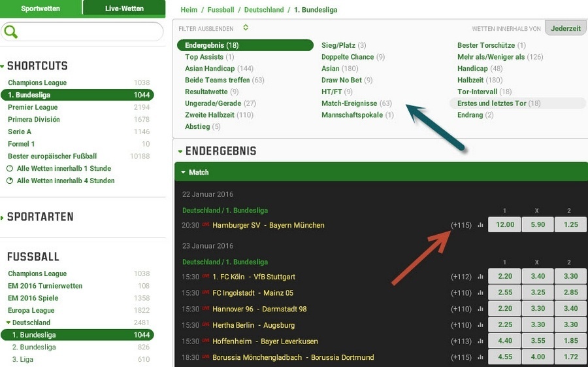The width and height of the screenshot is (588, 367).
Task: Bet 5.90 draw Hamburg vs Bayern
Action: pos(538,224)
